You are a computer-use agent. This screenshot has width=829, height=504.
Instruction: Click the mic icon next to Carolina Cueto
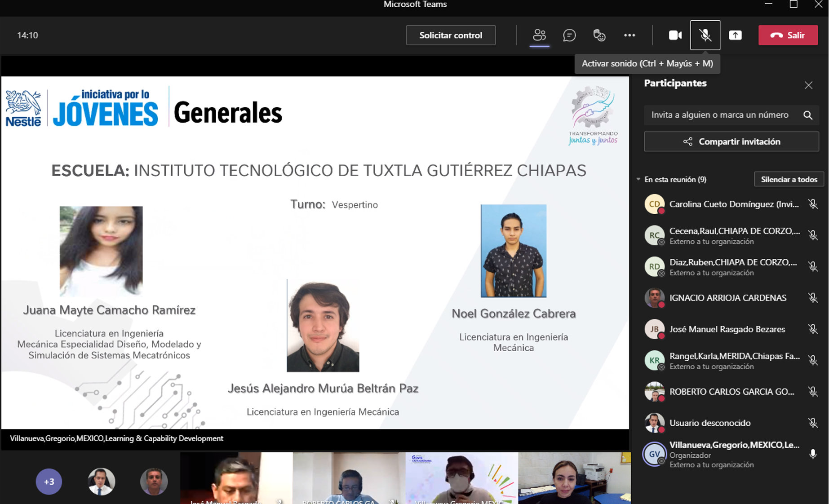(812, 204)
